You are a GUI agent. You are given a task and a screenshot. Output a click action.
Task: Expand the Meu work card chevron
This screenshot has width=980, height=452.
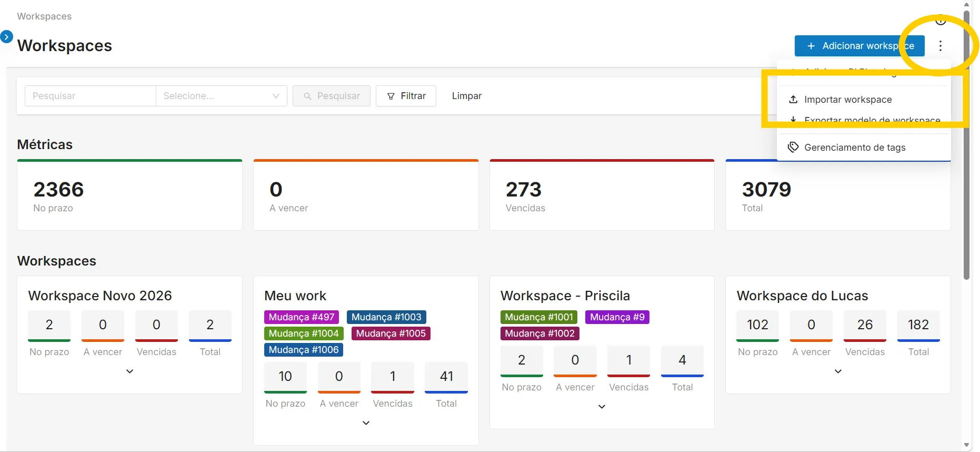tap(366, 423)
